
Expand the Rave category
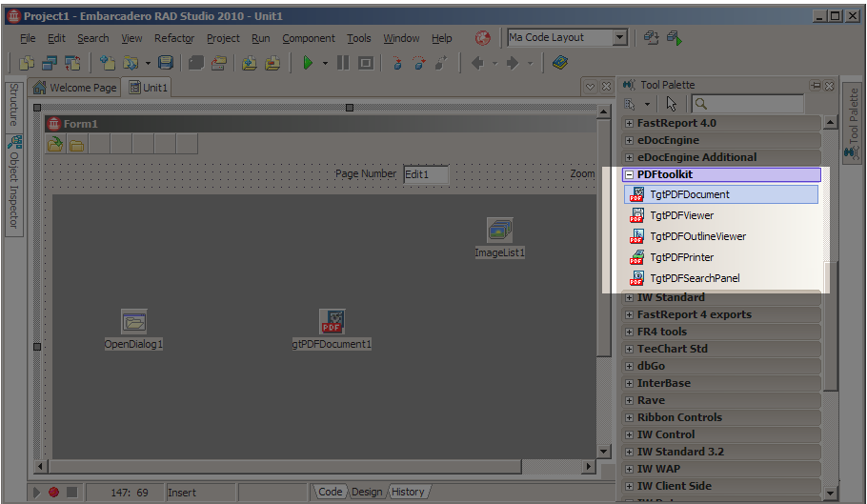tap(629, 401)
